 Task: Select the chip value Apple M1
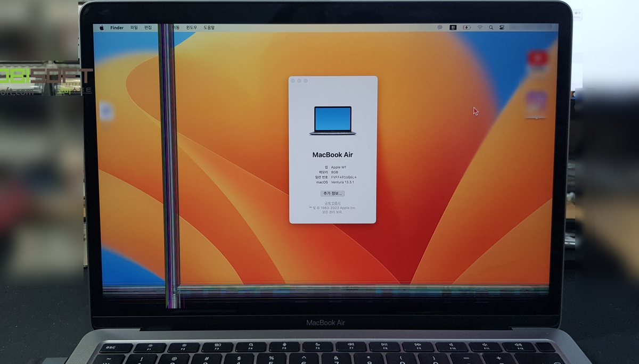[339, 167]
